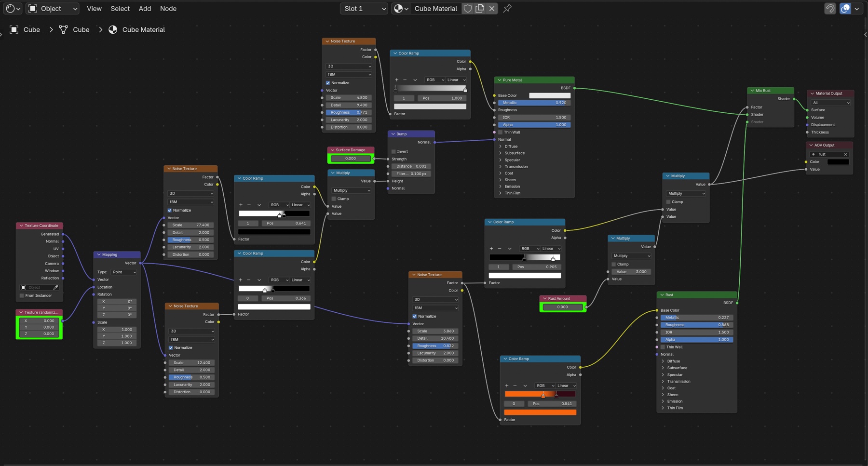Click the Cube mesh icon in breadcrumbs
The image size is (868, 466).
pyautogui.click(x=63, y=30)
